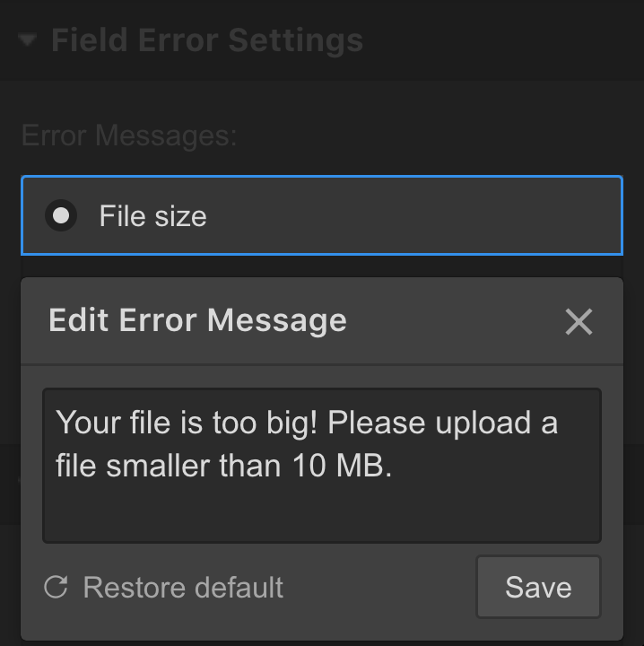Select the File size radio indicator

point(61,215)
